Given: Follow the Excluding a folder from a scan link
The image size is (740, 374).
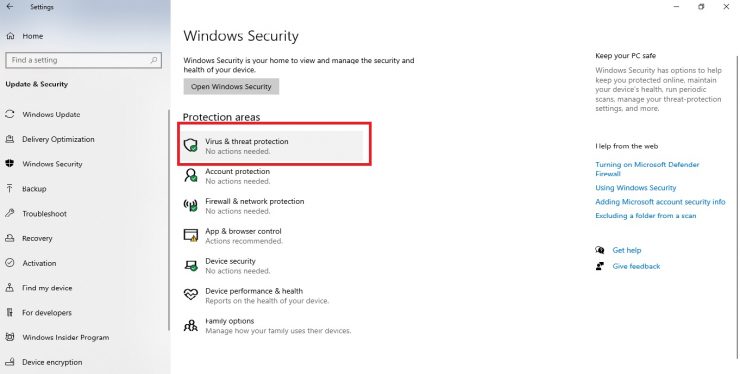Looking at the screenshot, I should [x=646, y=216].
